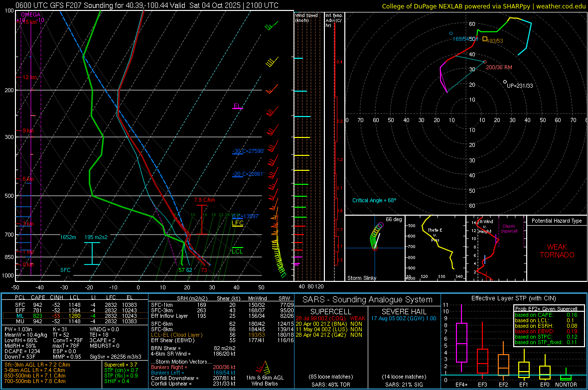588x390 pixels.
Task: Click the sounding title with valid date
Action: [x=147, y=5]
